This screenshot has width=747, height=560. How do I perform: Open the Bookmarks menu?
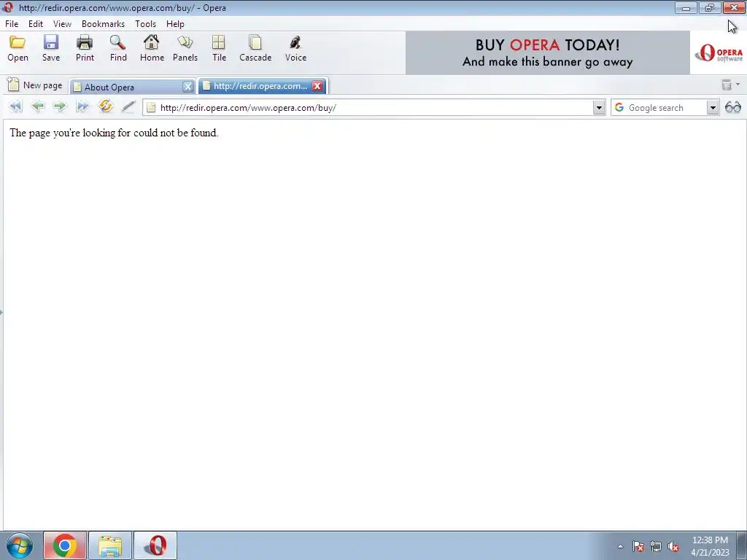tap(103, 24)
